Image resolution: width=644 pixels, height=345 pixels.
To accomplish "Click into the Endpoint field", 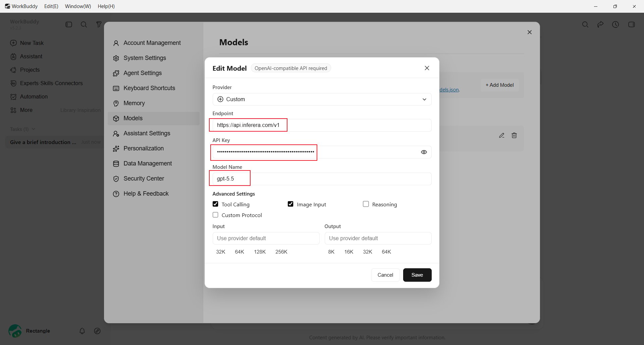I will [322, 125].
